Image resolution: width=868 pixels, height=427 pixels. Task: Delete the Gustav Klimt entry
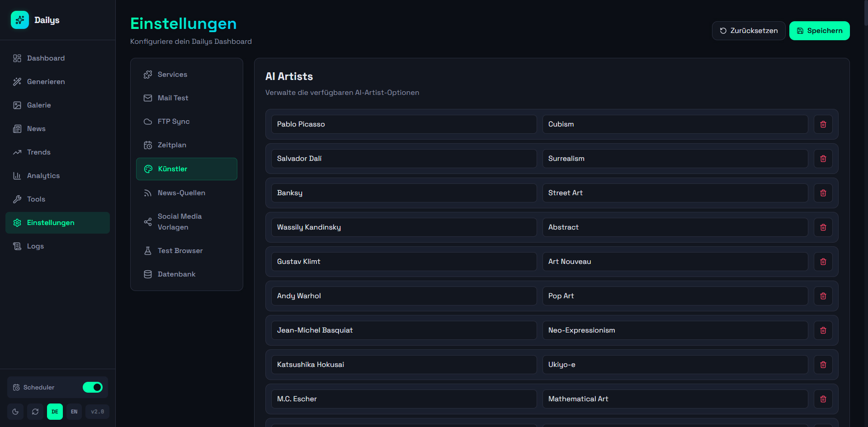(x=823, y=262)
